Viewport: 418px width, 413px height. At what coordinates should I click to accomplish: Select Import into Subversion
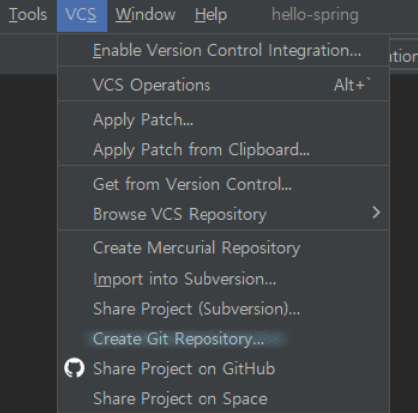coord(223,279)
